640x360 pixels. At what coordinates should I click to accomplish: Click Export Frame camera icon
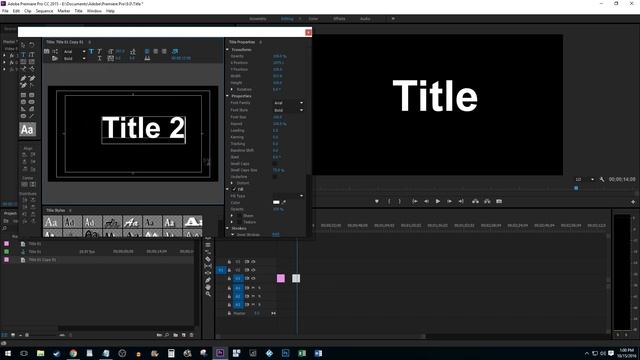(x=499, y=201)
